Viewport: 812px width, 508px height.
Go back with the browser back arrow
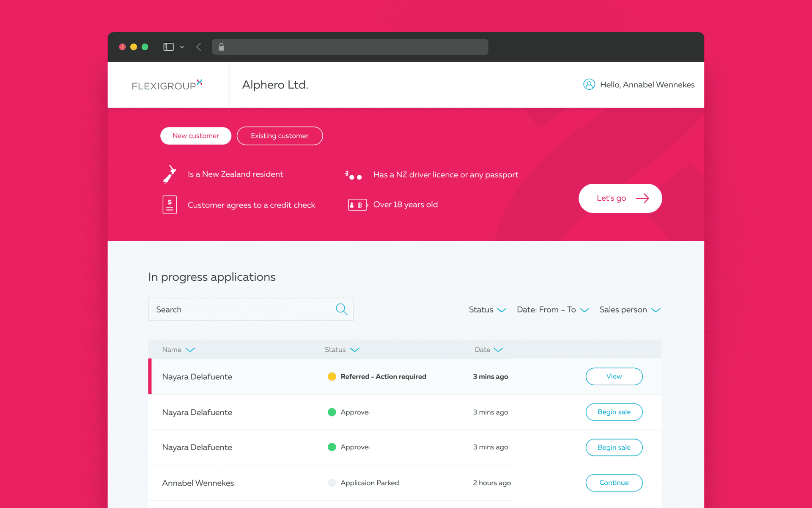pos(198,47)
